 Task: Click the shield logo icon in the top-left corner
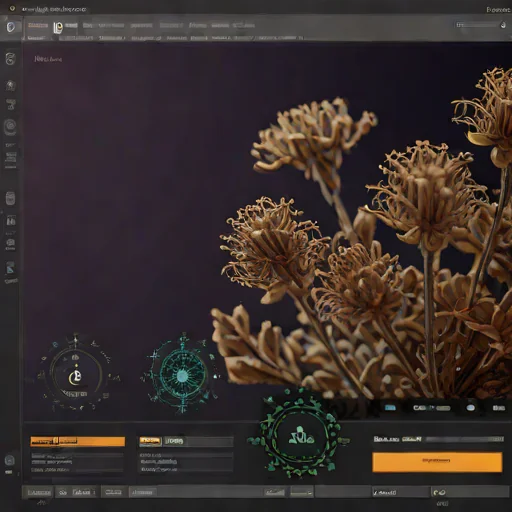pos(11,27)
